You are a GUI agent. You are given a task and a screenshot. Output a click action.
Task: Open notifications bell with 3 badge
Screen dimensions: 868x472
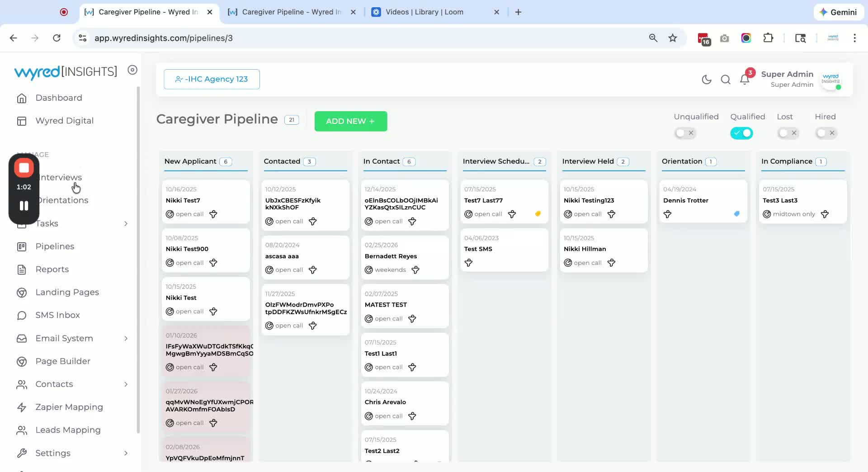tap(745, 79)
